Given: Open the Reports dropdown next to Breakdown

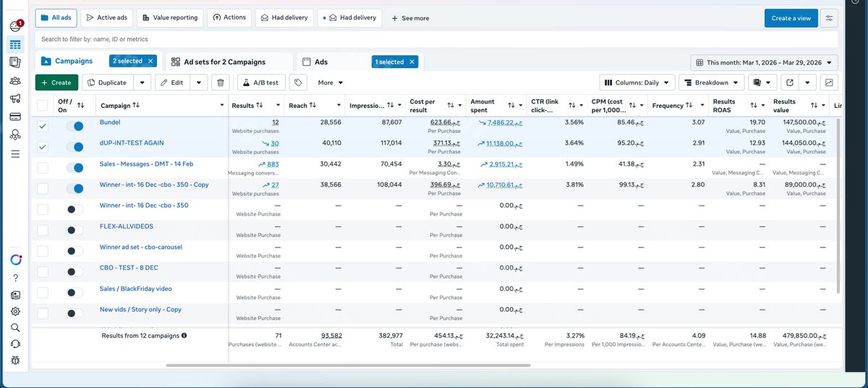Looking at the screenshot, I should (x=762, y=83).
